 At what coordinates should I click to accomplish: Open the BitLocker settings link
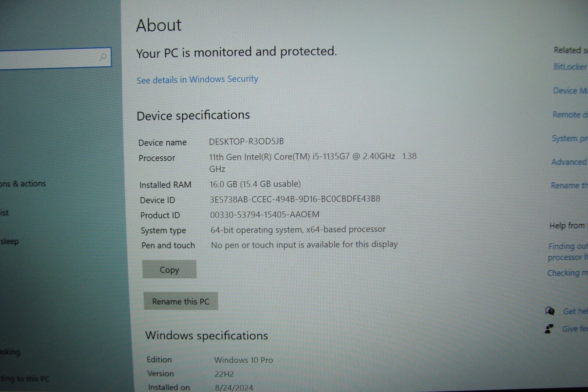click(570, 67)
